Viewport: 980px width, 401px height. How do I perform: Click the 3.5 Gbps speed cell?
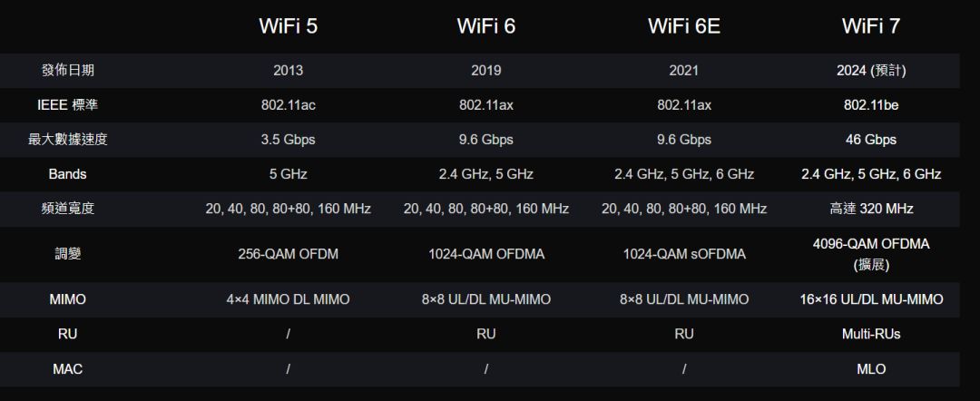pyautogui.click(x=288, y=140)
